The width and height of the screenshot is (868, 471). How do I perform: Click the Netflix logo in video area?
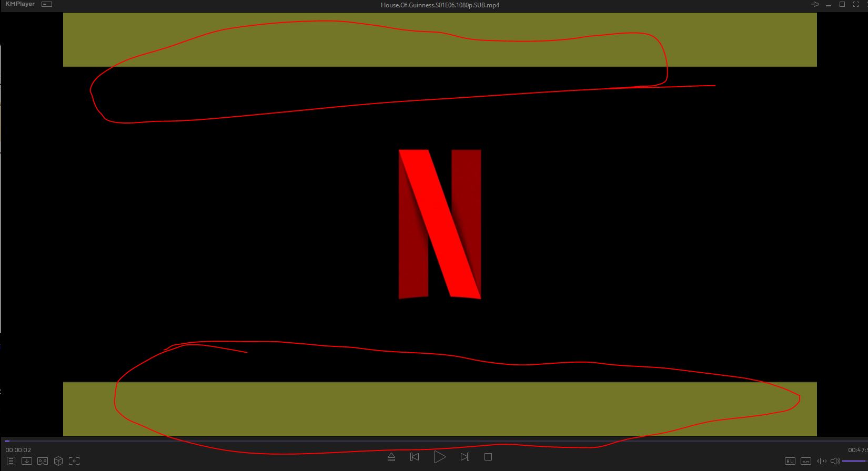coord(440,224)
